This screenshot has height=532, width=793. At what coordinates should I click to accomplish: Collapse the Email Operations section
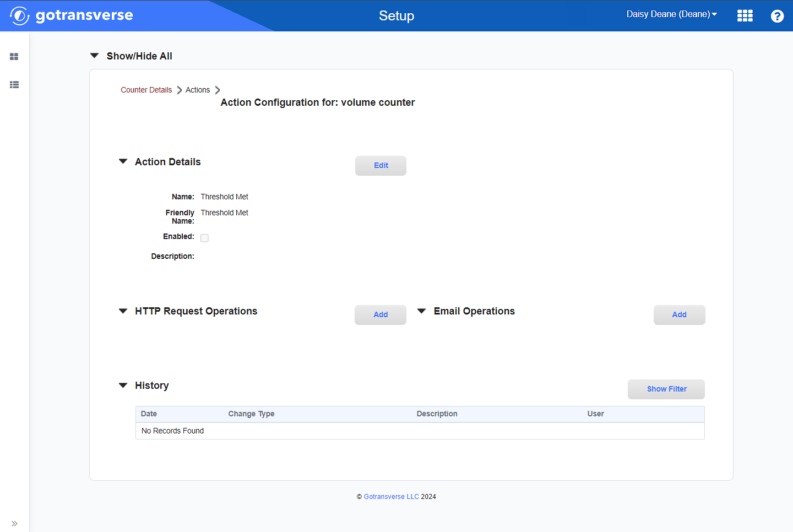click(422, 311)
